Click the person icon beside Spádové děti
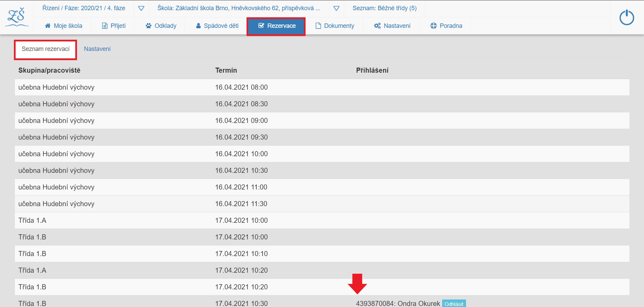The height and width of the screenshot is (307, 644). tap(198, 26)
